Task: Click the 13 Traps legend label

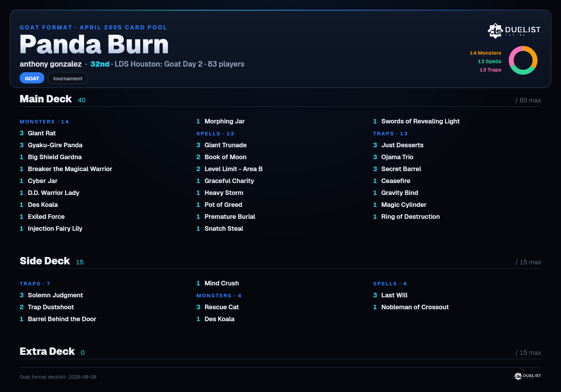Action: 491,70
